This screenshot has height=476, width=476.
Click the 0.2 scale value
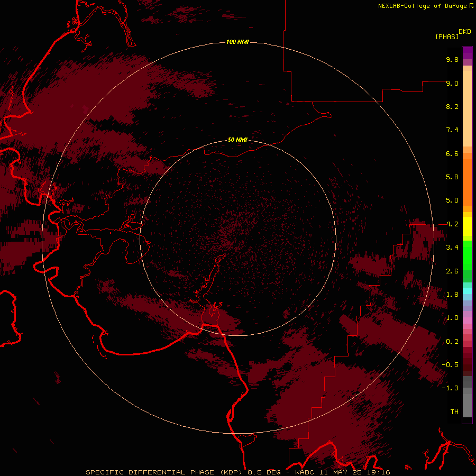(452, 342)
